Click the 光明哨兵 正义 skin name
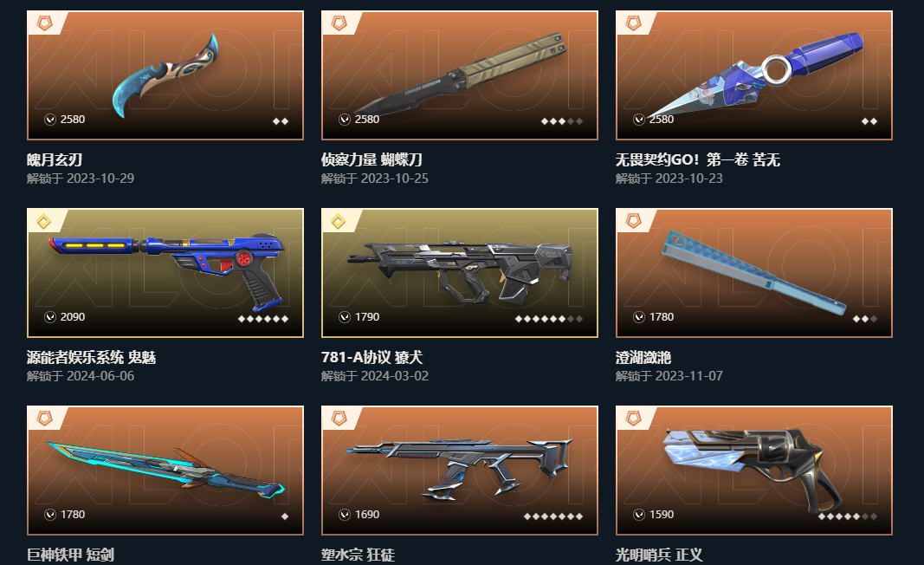 click(x=659, y=555)
